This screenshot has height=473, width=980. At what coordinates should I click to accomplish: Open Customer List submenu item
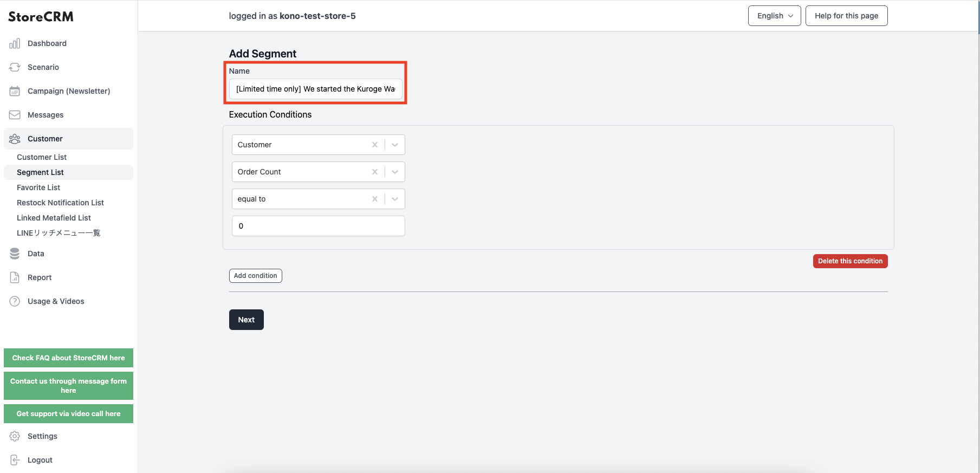click(68, 157)
